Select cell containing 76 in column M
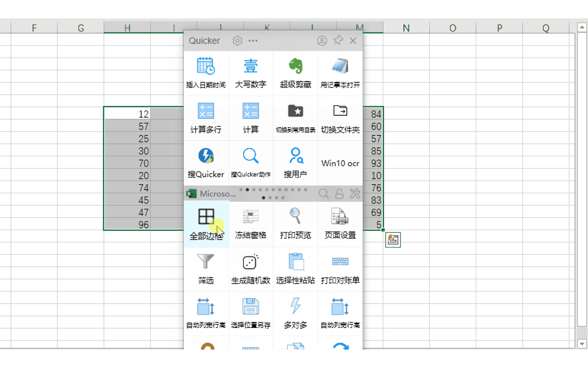 point(373,188)
